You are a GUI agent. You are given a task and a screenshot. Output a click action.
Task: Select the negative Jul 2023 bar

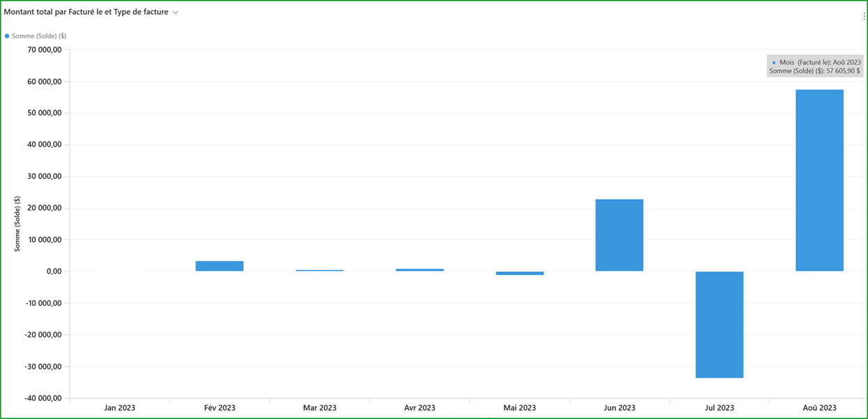(x=719, y=324)
